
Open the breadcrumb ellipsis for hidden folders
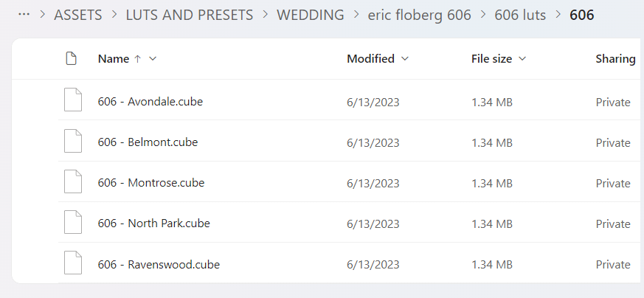[24, 14]
